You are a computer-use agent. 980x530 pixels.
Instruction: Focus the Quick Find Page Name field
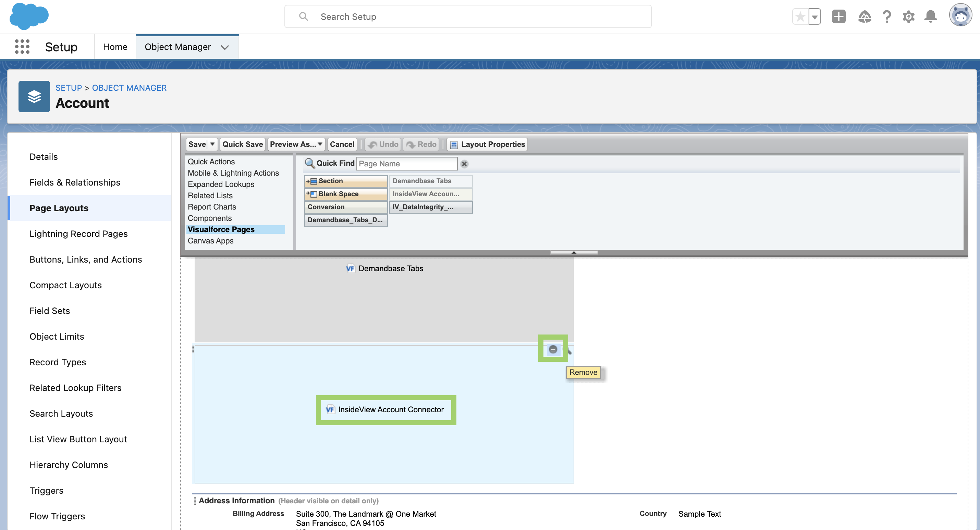tap(407, 164)
